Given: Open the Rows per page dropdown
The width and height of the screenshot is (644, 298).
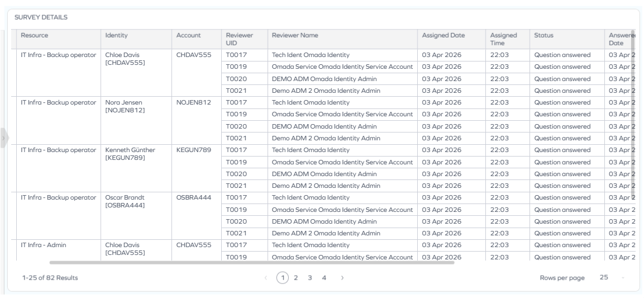Looking at the screenshot, I should pyautogui.click(x=612, y=277).
